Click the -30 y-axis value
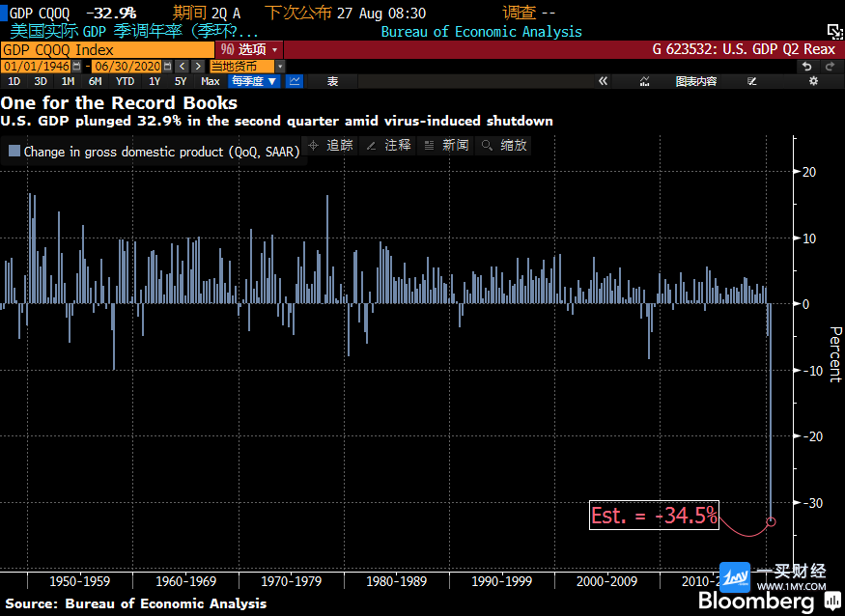The image size is (845, 616). point(812,503)
